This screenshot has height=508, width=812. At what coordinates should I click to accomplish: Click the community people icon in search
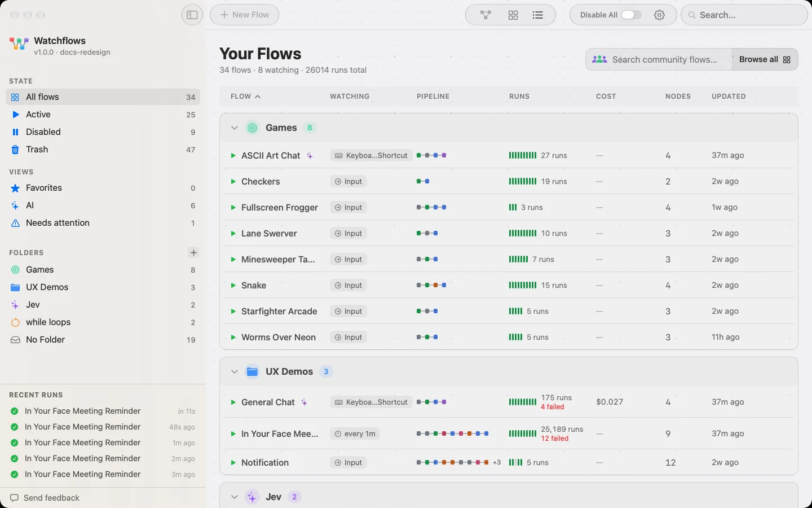[x=599, y=59]
